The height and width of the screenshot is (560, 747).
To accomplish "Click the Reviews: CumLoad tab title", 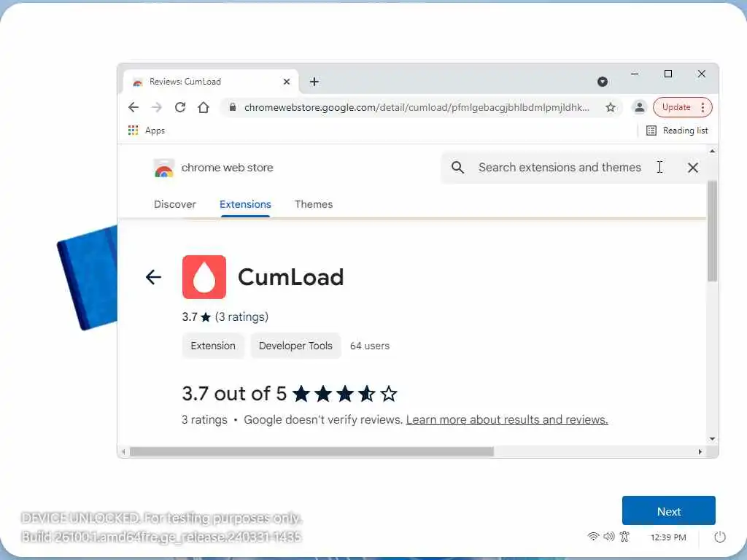I will [185, 82].
